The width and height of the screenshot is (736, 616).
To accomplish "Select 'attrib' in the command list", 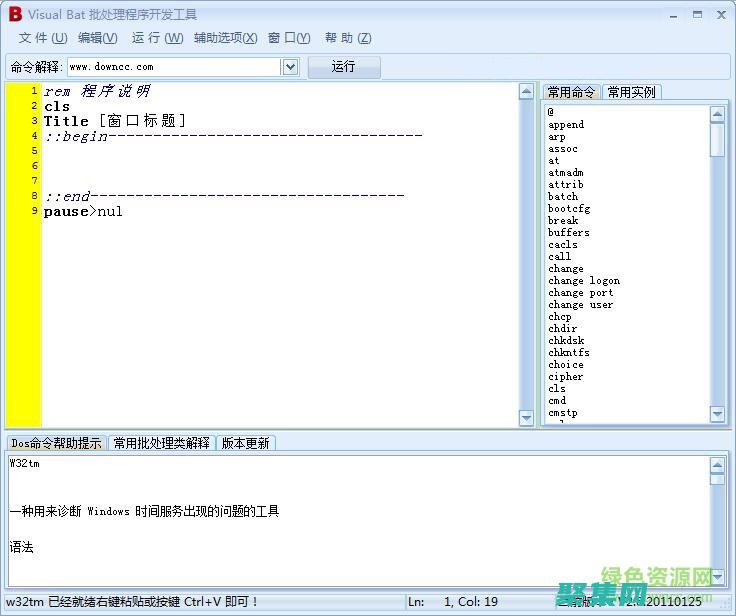I will pos(565,185).
